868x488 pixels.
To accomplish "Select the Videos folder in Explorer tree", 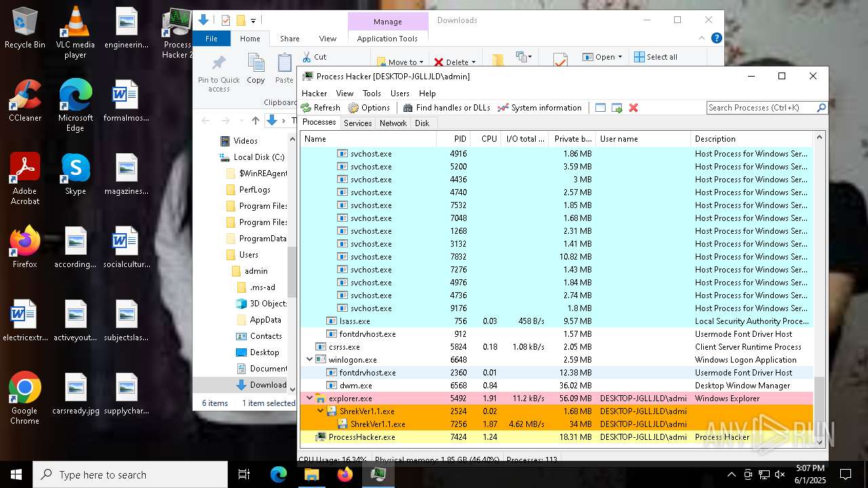I will coord(239,141).
